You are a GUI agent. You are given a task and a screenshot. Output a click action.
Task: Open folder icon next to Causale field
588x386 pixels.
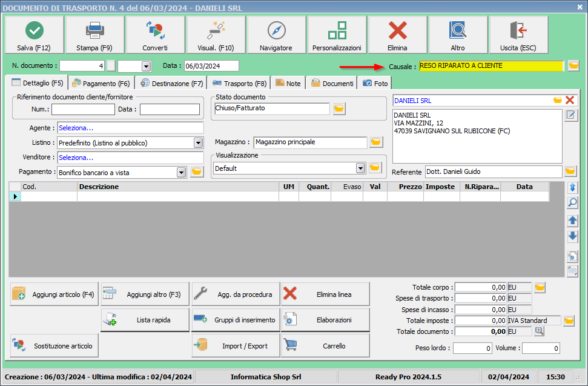(573, 65)
